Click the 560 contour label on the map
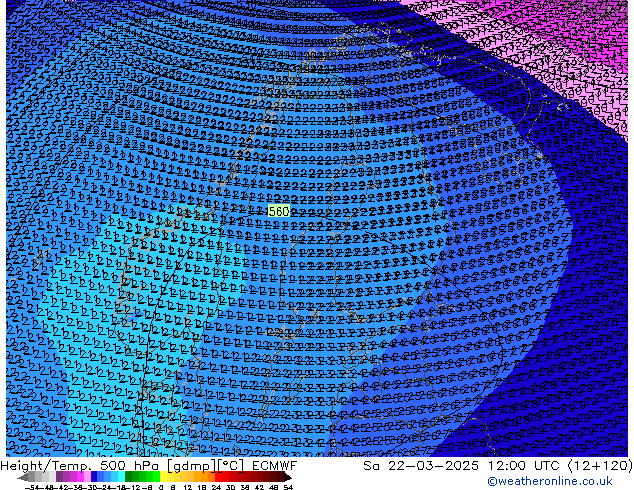Screen dimensions: 634x490 pyautogui.click(x=279, y=211)
